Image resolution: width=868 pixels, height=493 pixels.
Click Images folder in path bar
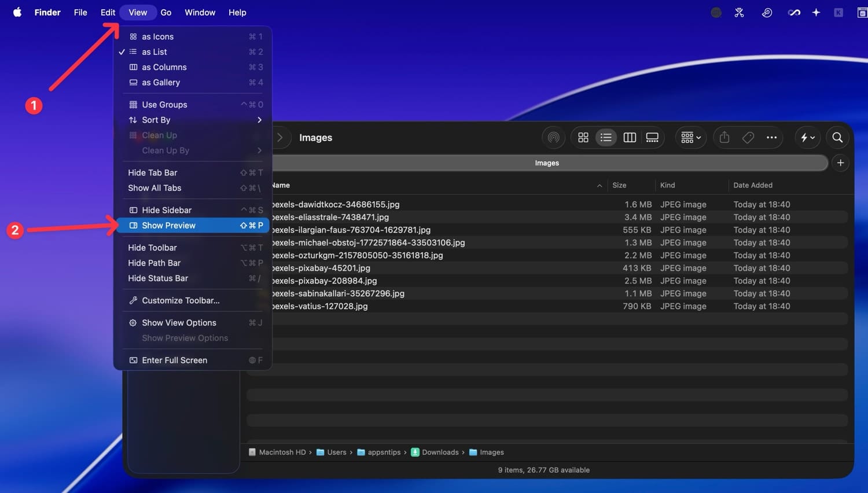[486, 452]
